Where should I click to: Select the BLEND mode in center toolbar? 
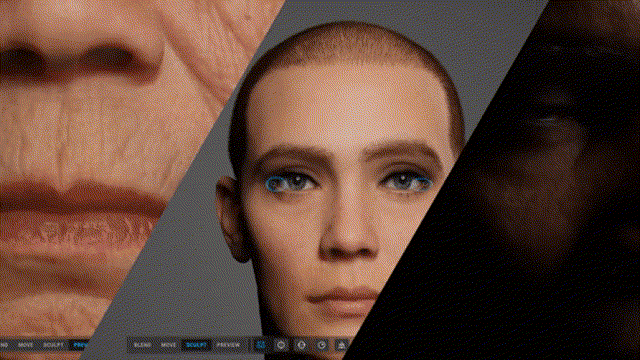tap(142, 345)
